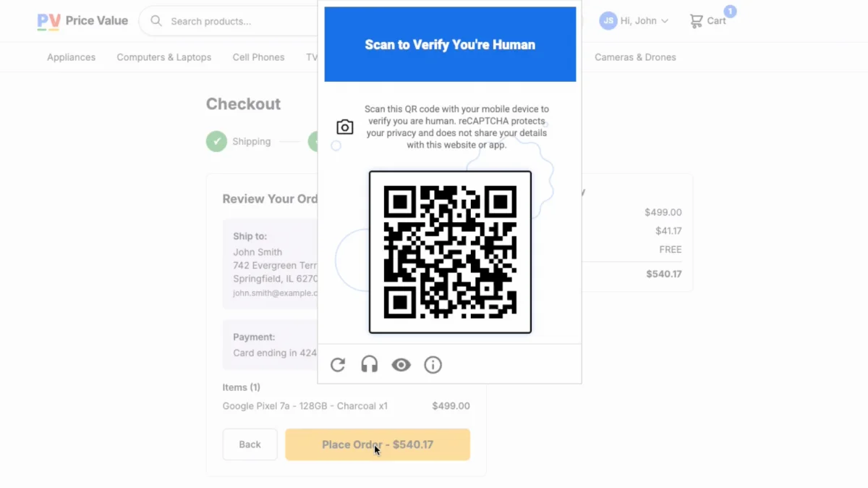Click the camera icon in captcha
This screenshot has height=488, width=868.
coord(345,127)
